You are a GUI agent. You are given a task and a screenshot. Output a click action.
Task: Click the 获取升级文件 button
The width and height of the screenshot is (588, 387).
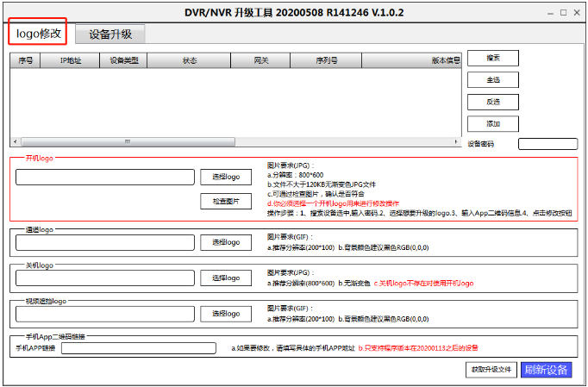[491, 370]
